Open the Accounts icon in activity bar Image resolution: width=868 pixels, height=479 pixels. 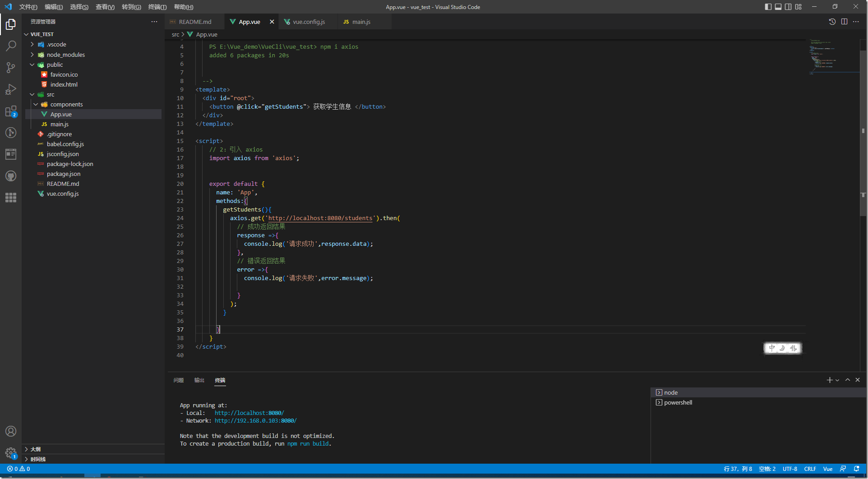click(x=11, y=431)
